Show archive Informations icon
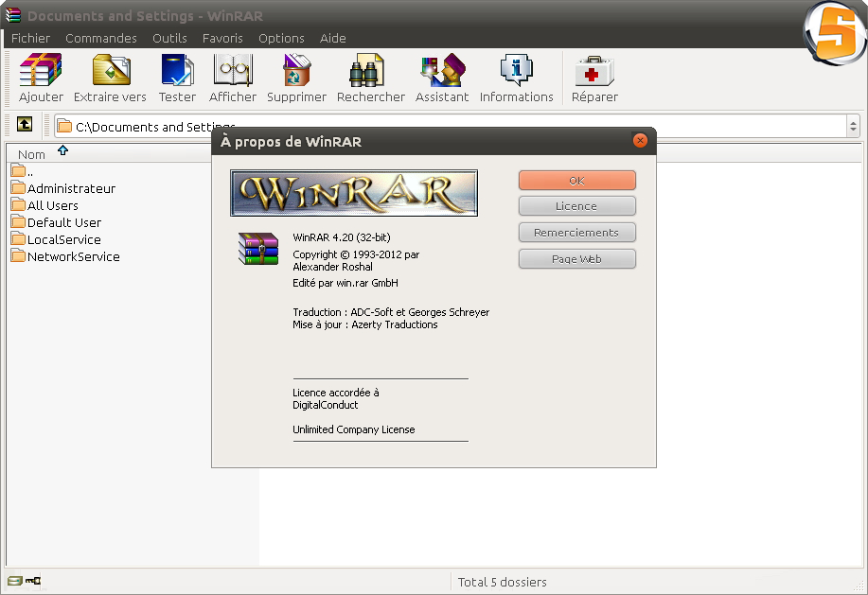Screen dimensions: 868x595 point(517,70)
